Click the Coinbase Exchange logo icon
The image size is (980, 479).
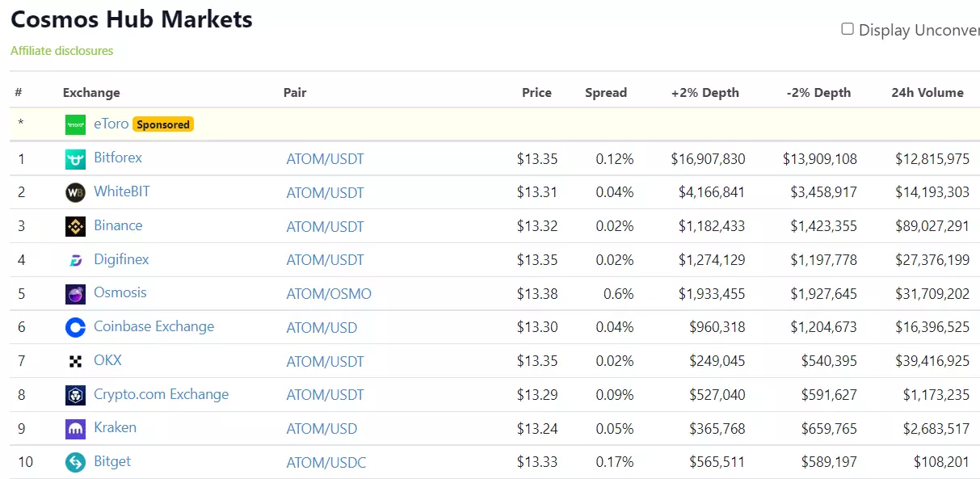75,327
